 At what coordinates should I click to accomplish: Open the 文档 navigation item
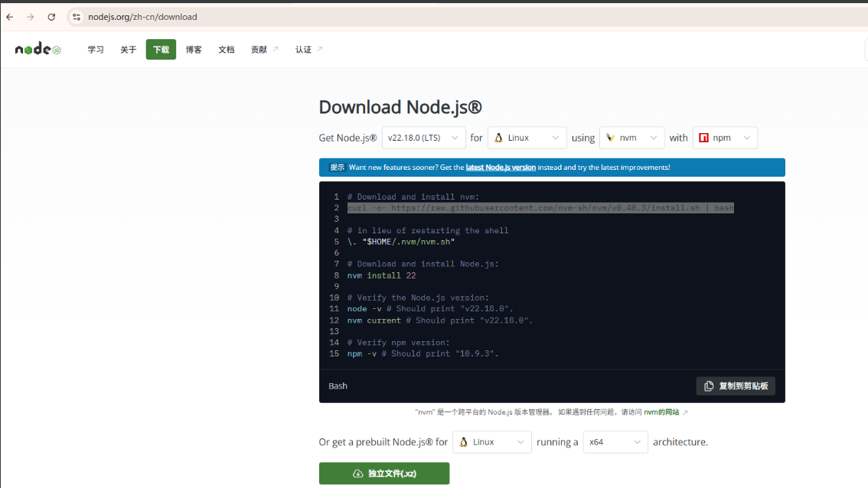[x=227, y=50]
